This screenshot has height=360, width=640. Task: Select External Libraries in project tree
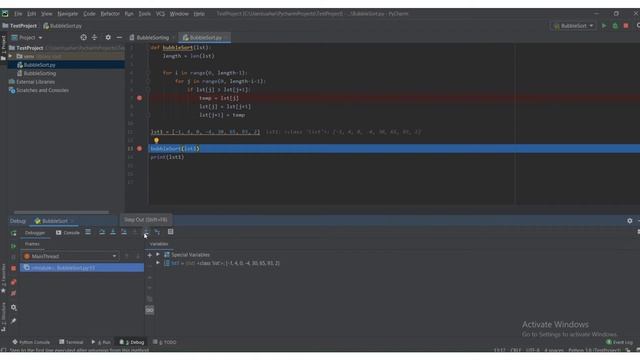coord(32,82)
